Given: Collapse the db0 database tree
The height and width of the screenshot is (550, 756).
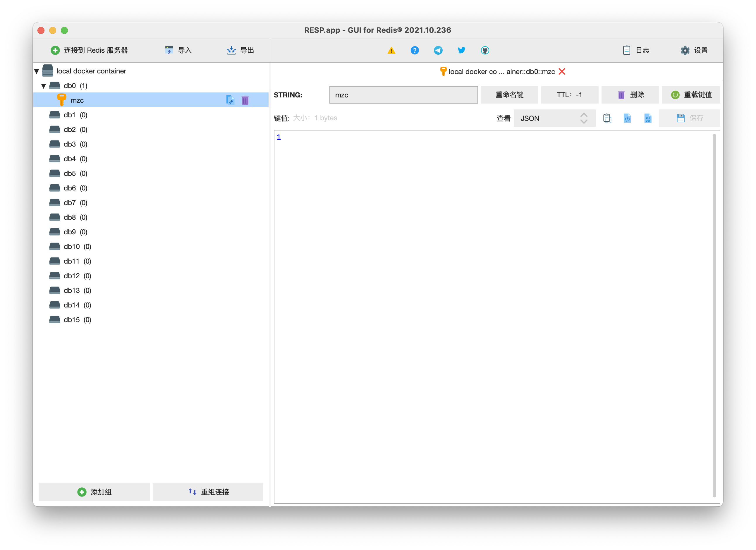Looking at the screenshot, I should [x=44, y=86].
